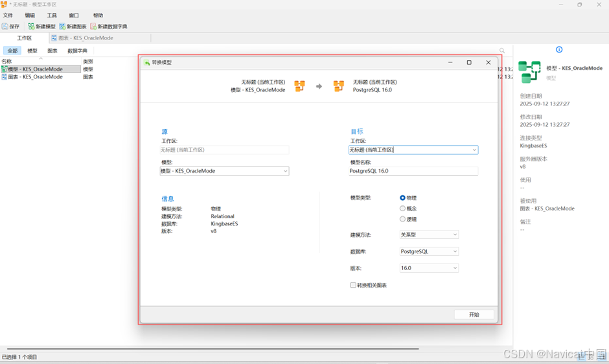Click the Relational modeling method value
Viewport: 609px width, 364px height.
pos(223,216)
